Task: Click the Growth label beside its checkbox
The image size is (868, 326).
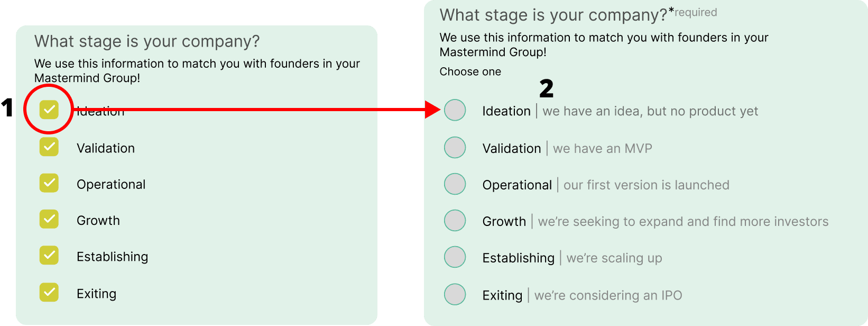Action: point(98,221)
